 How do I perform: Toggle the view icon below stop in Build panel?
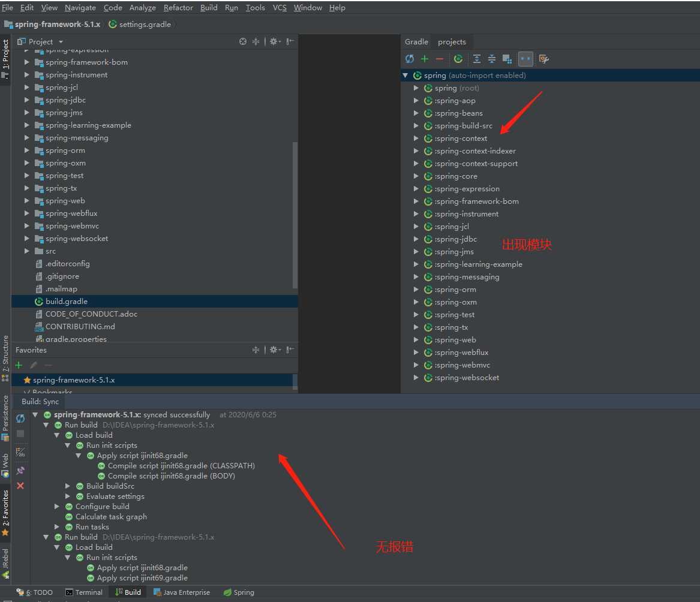pos(20,452)
